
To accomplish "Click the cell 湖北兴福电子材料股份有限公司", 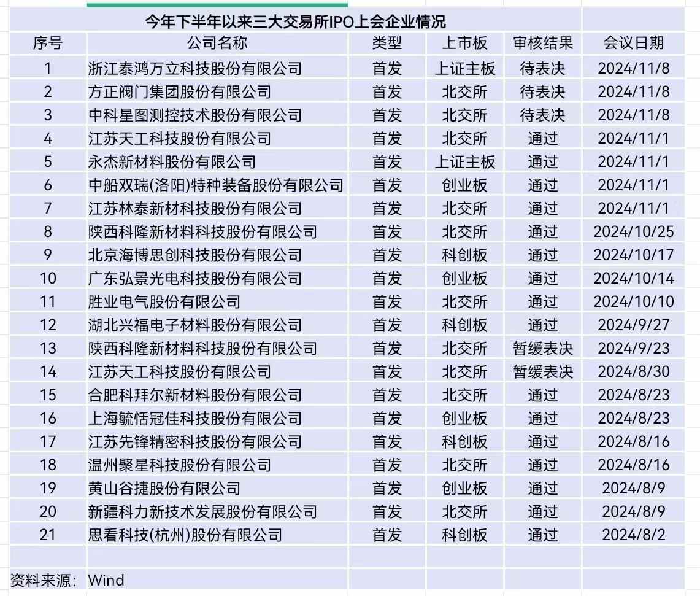I will pos(217,325).
